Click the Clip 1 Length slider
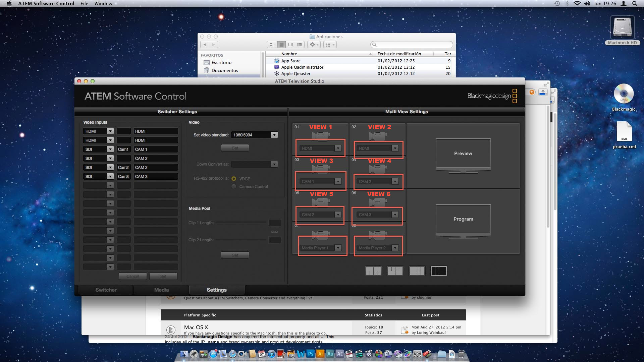 [241, 223]
